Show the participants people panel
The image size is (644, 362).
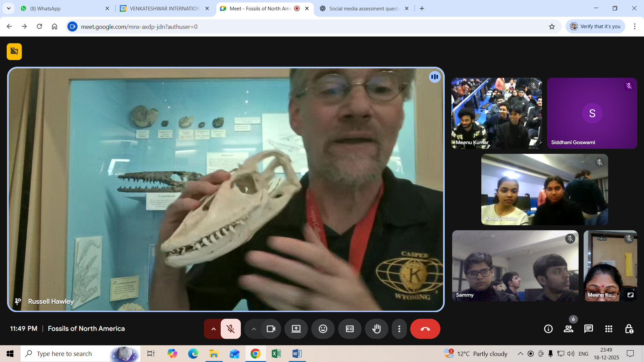(x=568, y=329)
